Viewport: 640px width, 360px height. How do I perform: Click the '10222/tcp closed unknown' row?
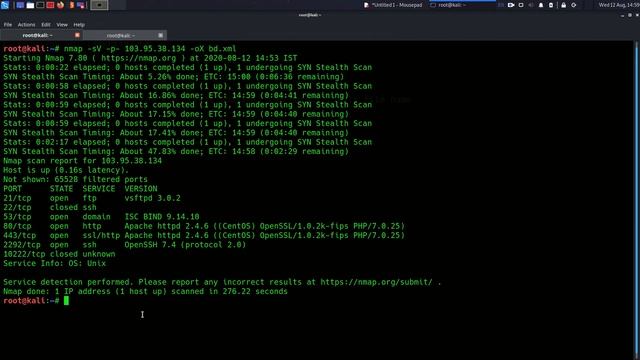[59, 254]
